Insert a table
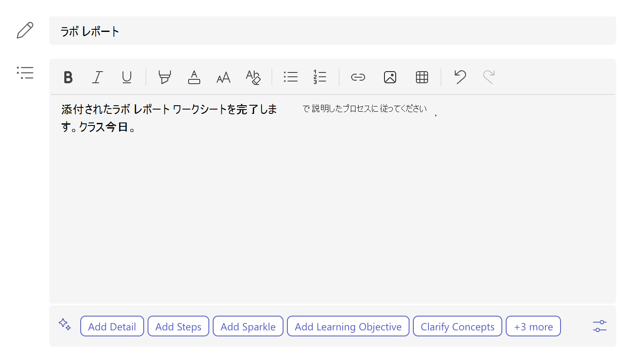 tap(422, 77)
